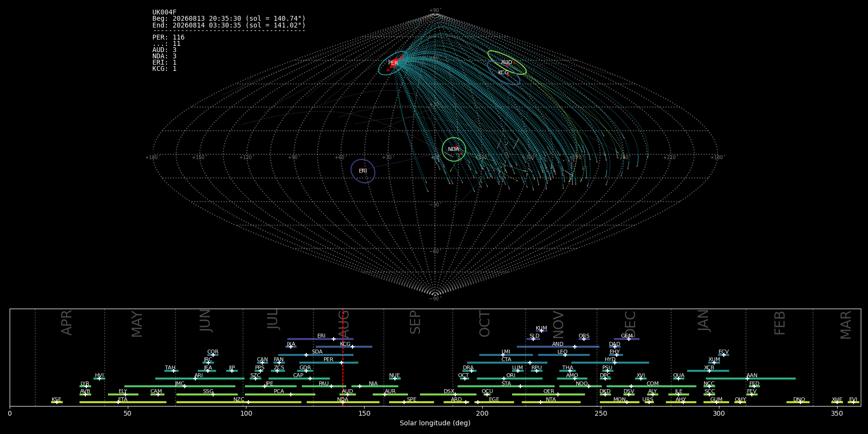Click the PER radiant ellipse on sky map
Image resolution: width=868 pixels, height=434 pixels.
[393, 63]
